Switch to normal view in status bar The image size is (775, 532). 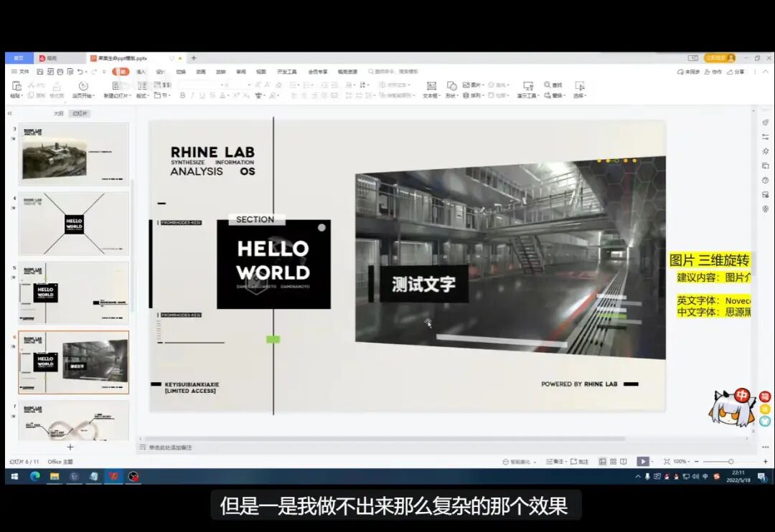point(603,461)
